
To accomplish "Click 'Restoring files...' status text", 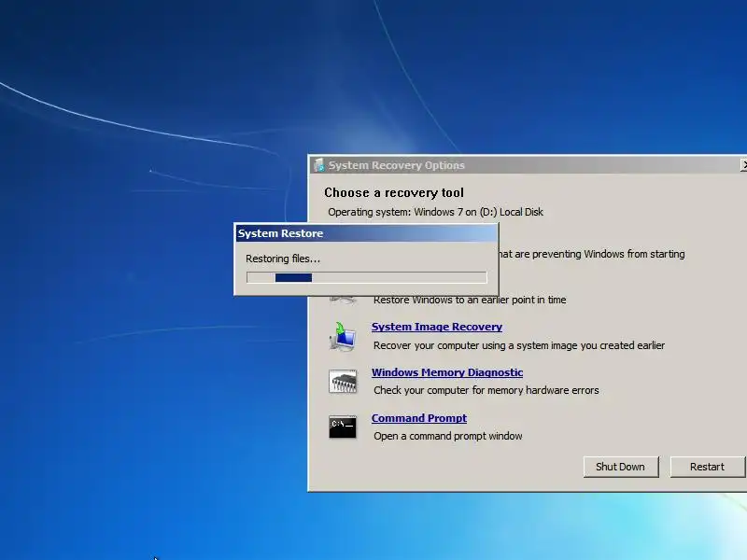I will pos(283,259).
